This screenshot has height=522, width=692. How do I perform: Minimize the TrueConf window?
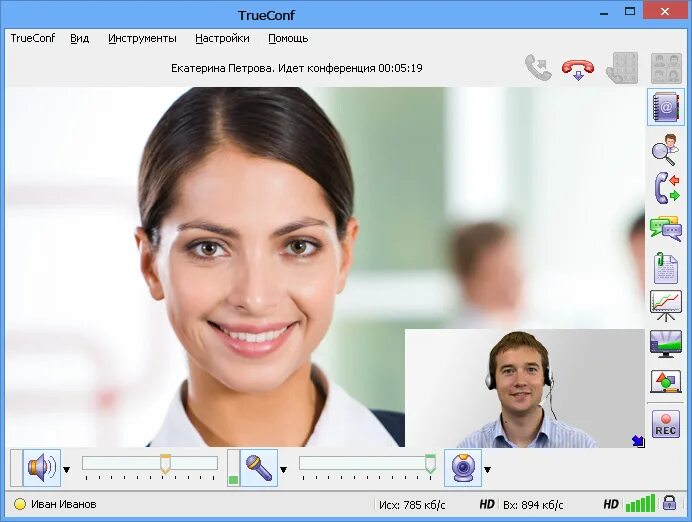coord(604,12)
